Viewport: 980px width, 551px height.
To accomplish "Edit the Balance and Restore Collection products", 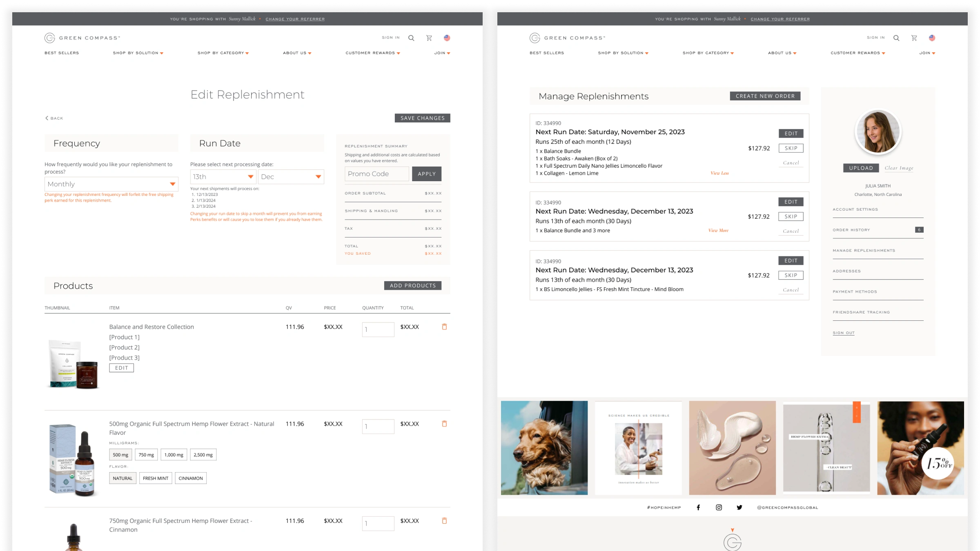I will (x=121, y=368).
